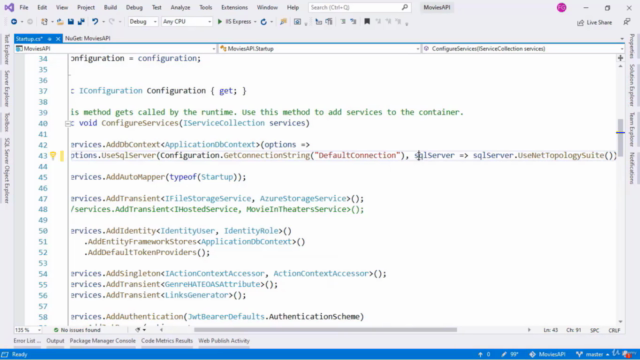Open the Toolbox side tab
640x360 pixels.
click(x=7, y=122)
